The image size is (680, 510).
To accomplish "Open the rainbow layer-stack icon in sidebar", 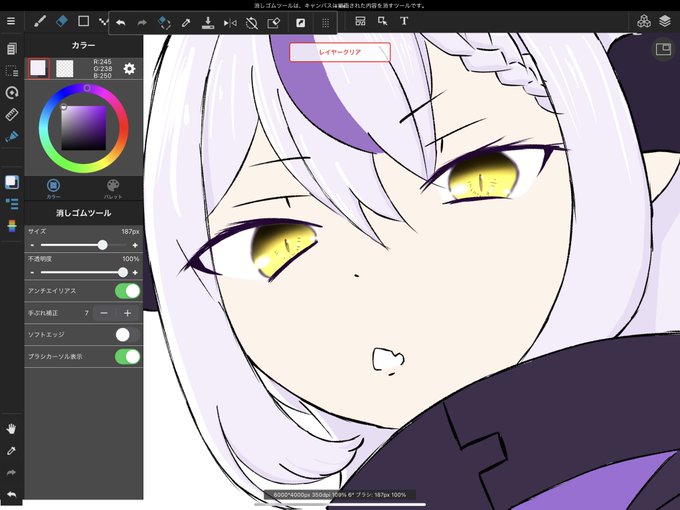I will [12, 226].
